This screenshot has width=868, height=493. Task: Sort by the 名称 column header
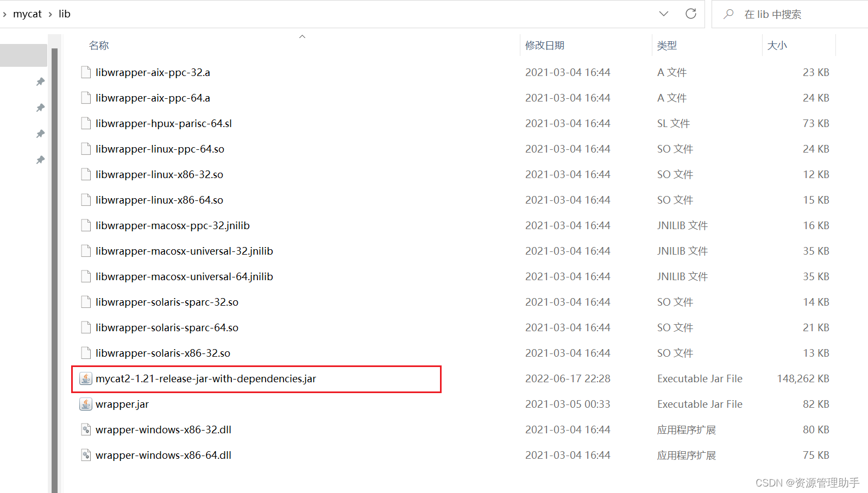99,46
